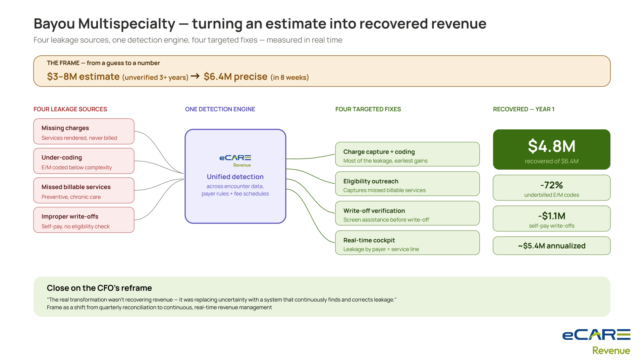Click the 'Improper write-offs' card title
Viewport: 644px width, 362px height.
pyautogui.click(x=70, y=217)
